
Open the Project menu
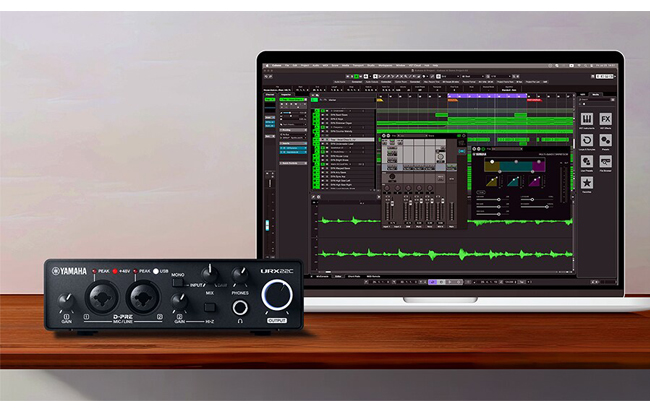(x=305, y=65)
